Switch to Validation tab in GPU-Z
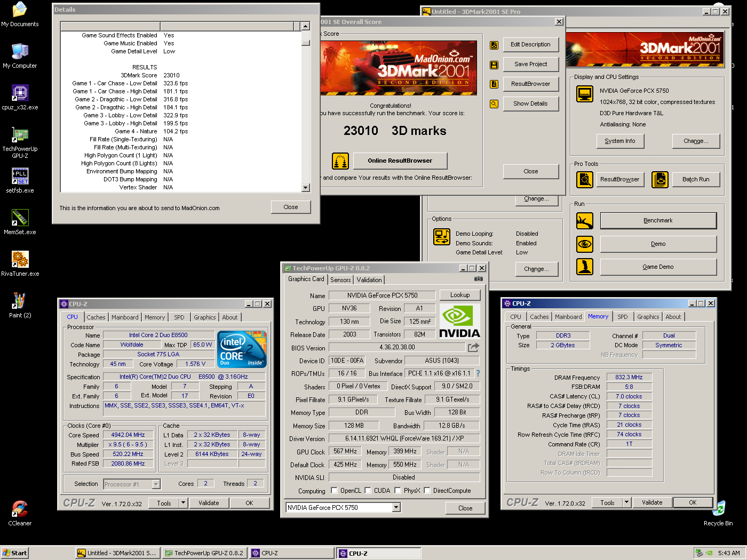Viewport: 747px width, 560px height. 369,280
